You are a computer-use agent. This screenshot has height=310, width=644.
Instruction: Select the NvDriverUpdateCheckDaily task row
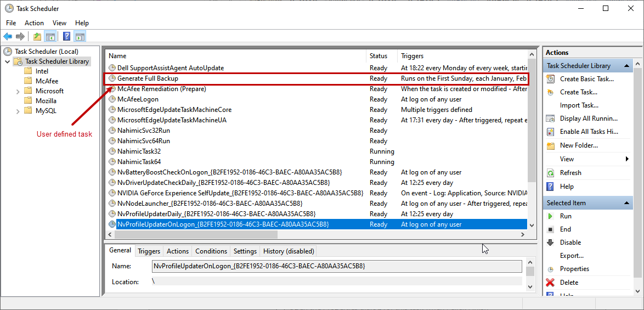(317, 183)
